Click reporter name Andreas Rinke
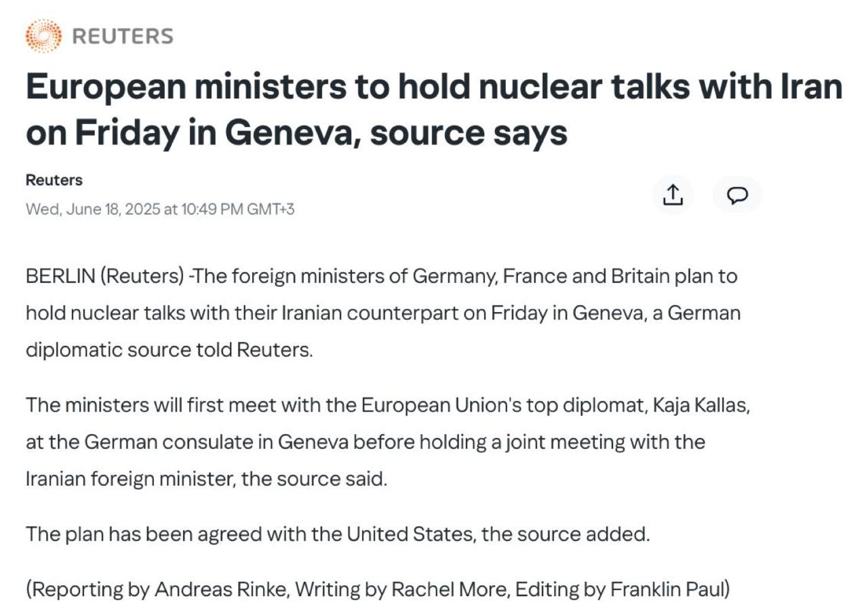This screenshot has height=609, width=868. [222, 589]
